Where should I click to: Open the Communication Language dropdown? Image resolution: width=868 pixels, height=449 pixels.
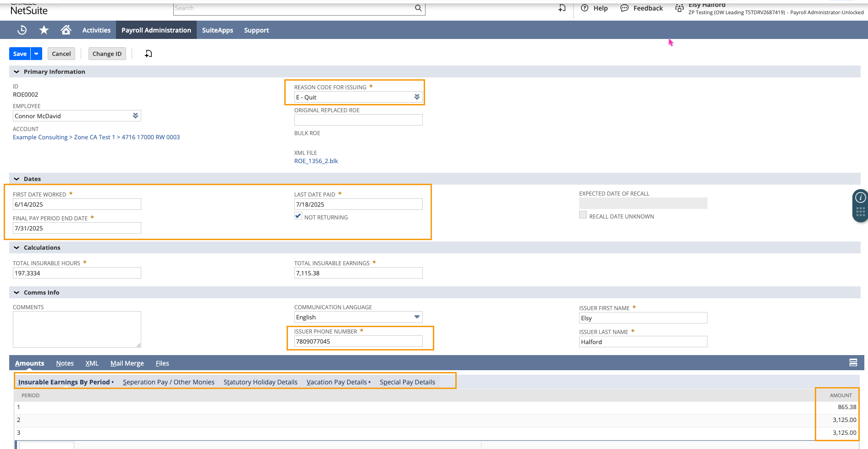417,317
